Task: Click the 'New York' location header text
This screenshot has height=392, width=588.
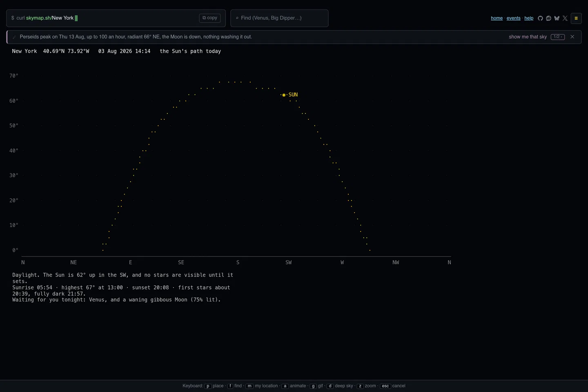Action: click(24, 51)
